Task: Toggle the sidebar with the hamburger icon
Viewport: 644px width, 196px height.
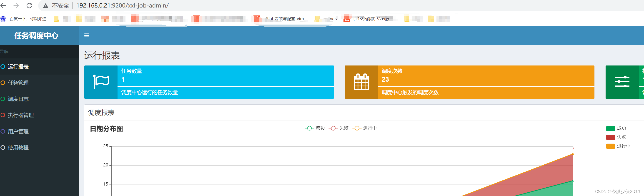Action: click(x=87, y=35)
